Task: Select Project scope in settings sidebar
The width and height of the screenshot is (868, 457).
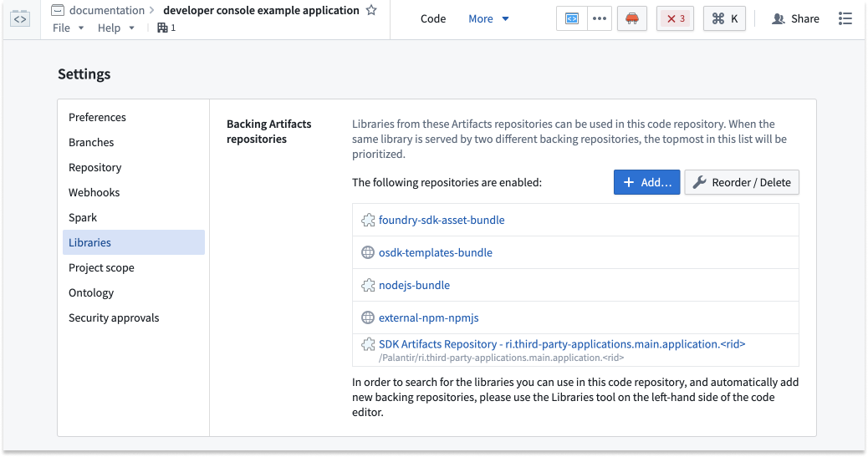Action: point(134,268)
